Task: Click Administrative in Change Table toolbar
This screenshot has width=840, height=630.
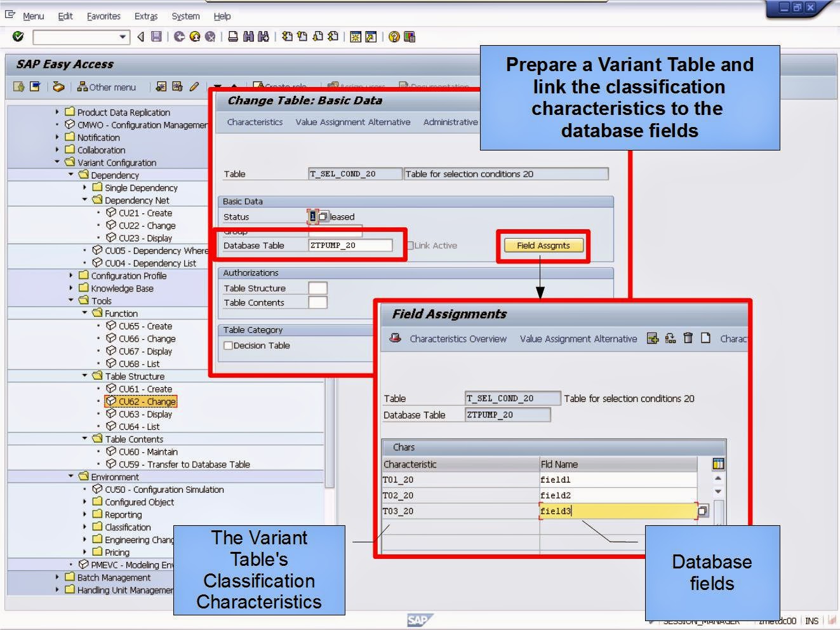Action: point(450,122)
